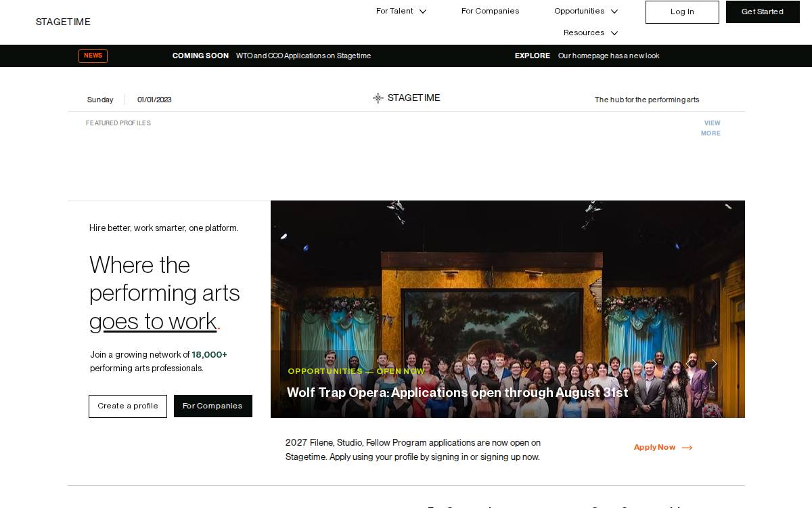Click 'Hire better, work smarter, one platform.' text
This screenshot has width=812, height=508.
click(x=164, y=228)
